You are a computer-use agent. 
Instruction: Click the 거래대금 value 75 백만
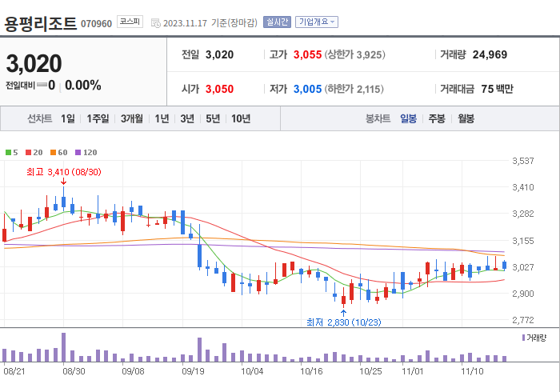(x=497, y=89)
